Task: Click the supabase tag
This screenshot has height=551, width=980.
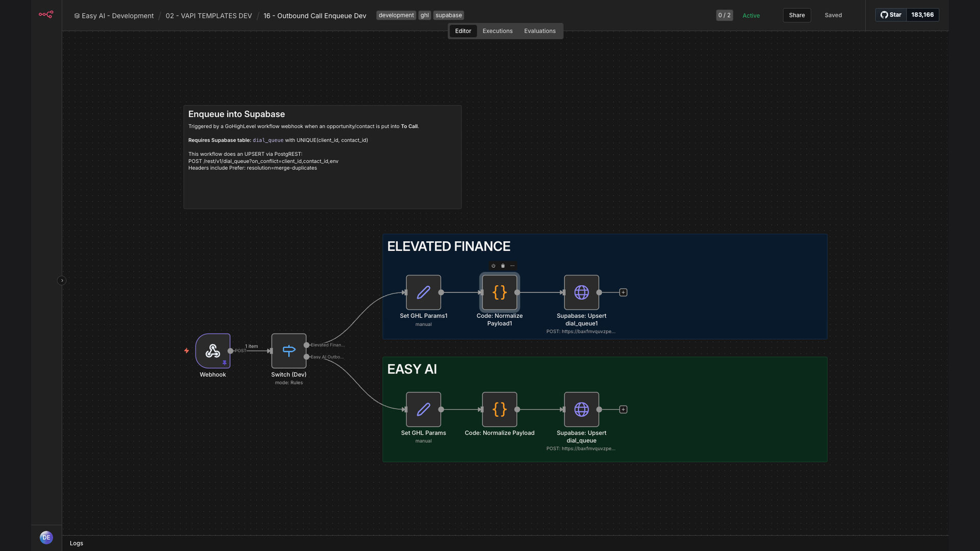Action: point(449,15)
